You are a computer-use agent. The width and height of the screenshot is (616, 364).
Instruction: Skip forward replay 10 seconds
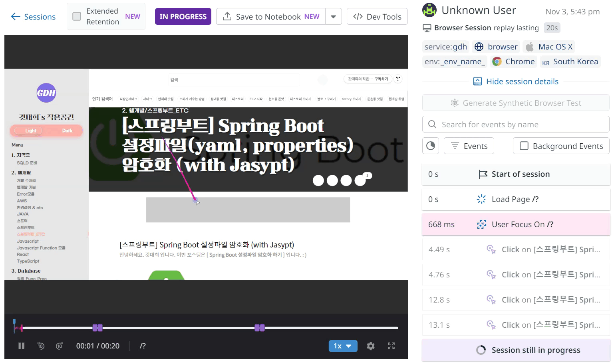59,346
